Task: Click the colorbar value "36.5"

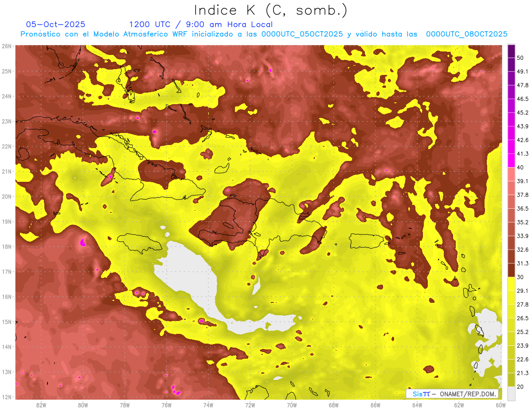Action: point(522,209)
